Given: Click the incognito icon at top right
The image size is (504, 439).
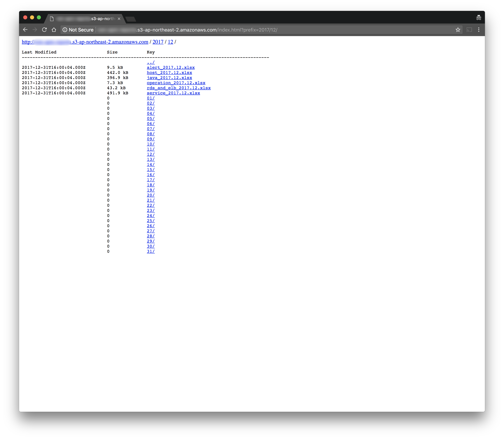Looking at the screenshot, I should (x=478, y=18).
